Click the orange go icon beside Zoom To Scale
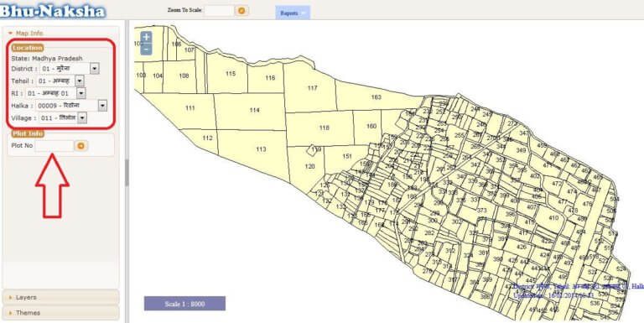The width and height of the screenshot is (644, 323). pos(241,11)
